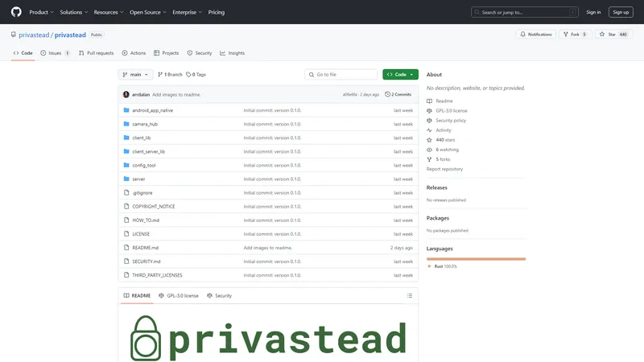Click the THIRD_PARTY_LICENSES file icon
Screen dimensions: 644x362
tap(126, 275)
